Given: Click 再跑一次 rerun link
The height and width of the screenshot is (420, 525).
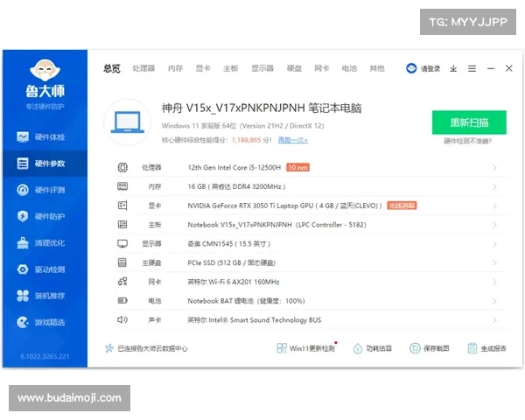Looking at the screenshot, I should pyautogui.click(x=293, y=140).
